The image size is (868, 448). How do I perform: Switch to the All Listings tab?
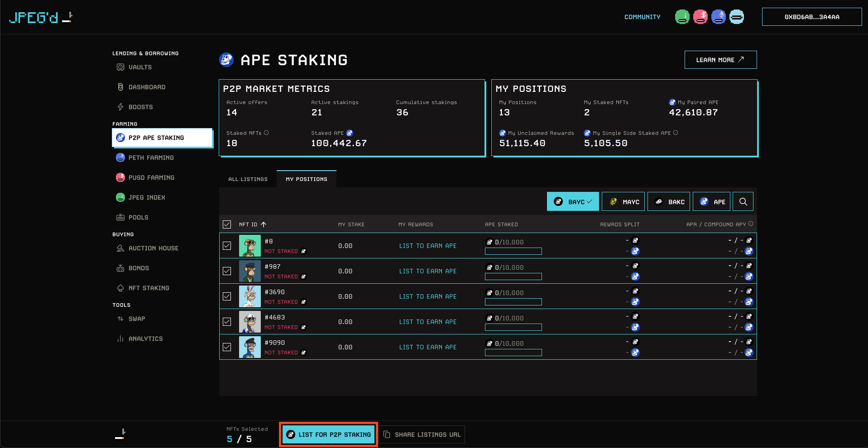point(248,179)
